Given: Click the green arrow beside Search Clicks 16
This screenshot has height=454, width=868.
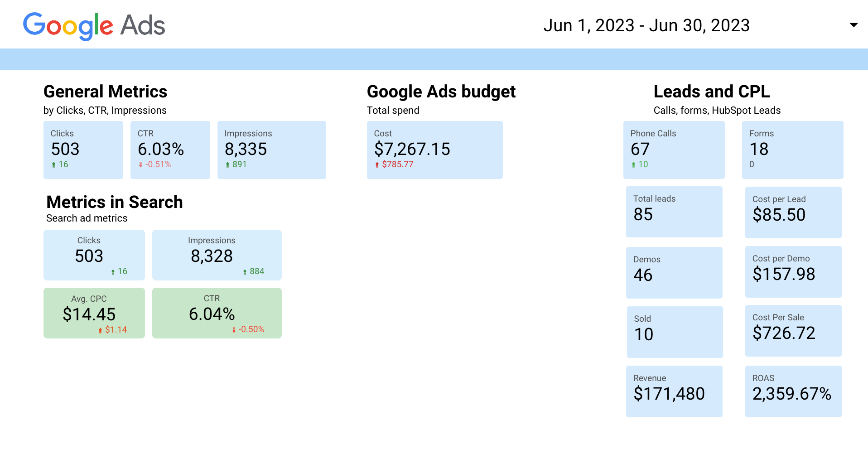Looking at the screenshot, I should tap(112, 271).
